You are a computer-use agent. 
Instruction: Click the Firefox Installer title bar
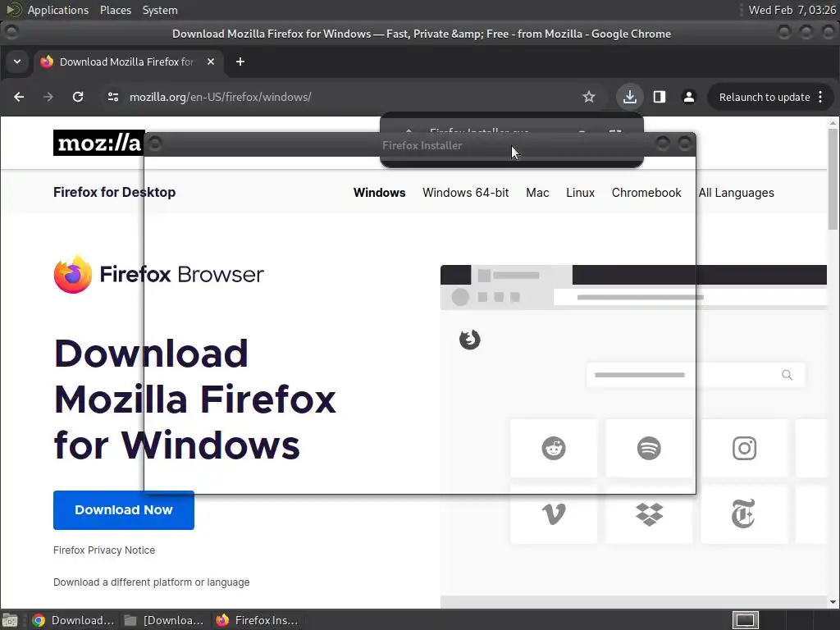click(421, 145)
